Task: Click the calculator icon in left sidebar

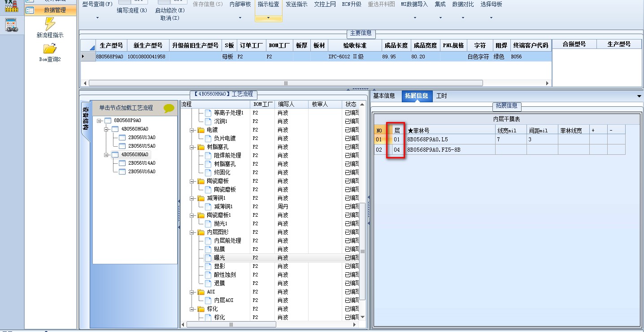Action: (12, 25)
